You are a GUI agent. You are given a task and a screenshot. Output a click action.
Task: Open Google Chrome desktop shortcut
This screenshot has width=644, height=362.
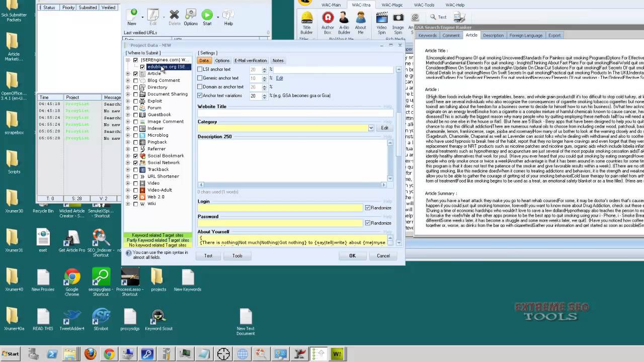pyautogui.click(x=72, y=282)
